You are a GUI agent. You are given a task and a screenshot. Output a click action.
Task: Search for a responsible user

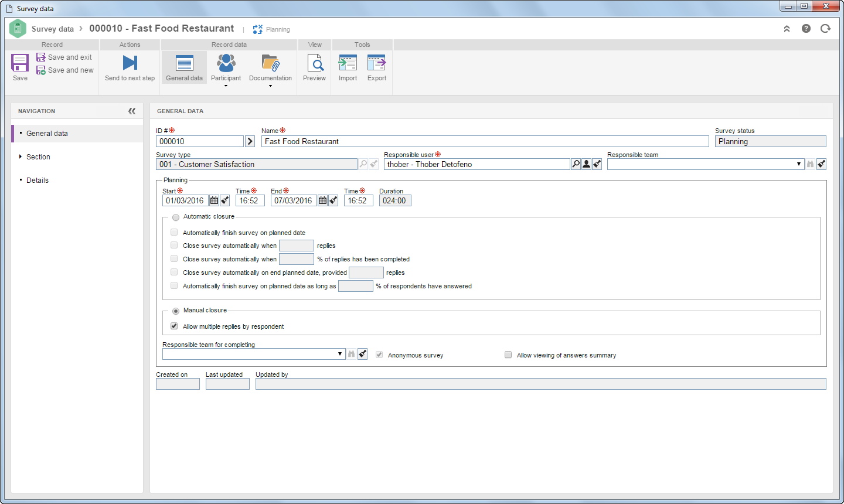576,164
